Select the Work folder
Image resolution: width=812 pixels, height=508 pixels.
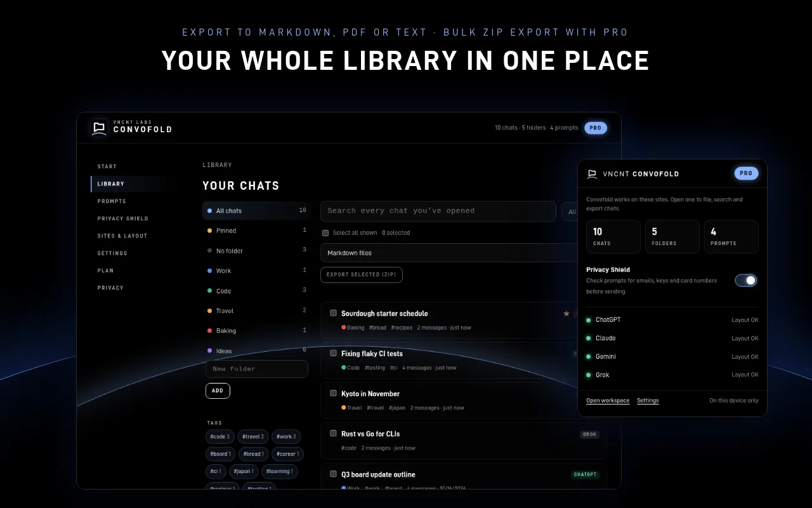tap(256, 271)
